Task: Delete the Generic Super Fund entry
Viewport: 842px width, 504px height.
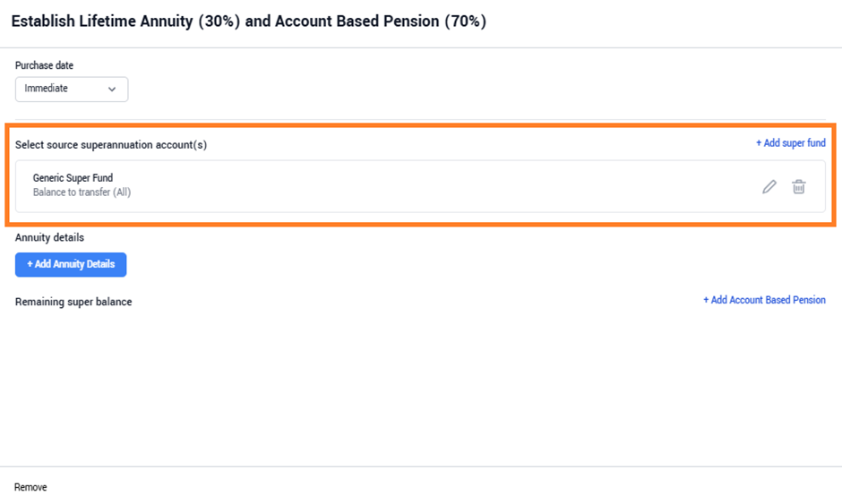Action: point(798,187)
